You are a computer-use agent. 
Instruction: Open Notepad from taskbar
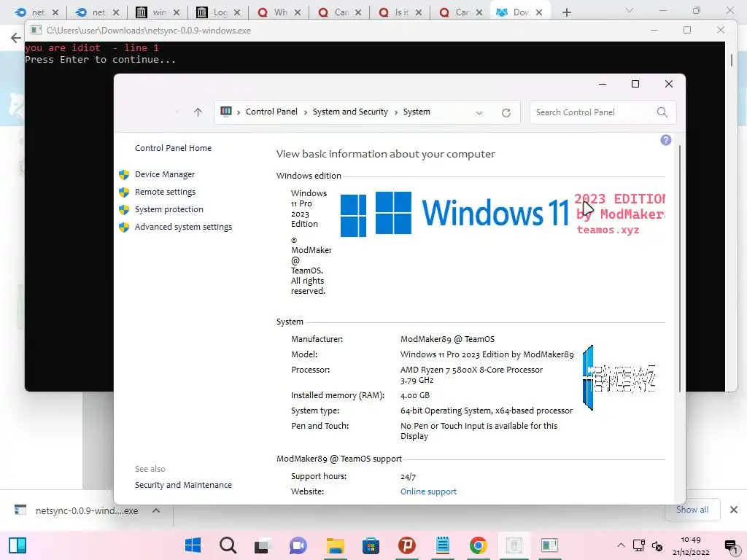tap(443, 545)
